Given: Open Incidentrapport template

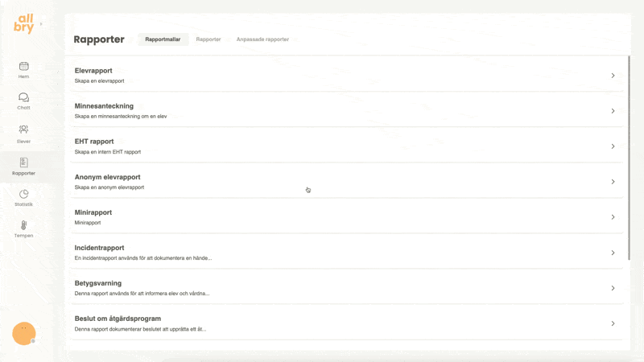Looking at the screenshot, I should point(100,248).
